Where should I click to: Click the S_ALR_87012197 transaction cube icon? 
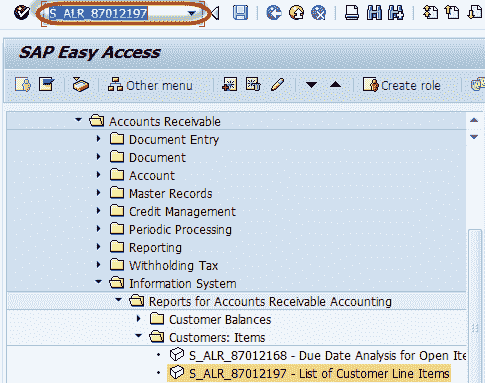[x=177, y=372]
